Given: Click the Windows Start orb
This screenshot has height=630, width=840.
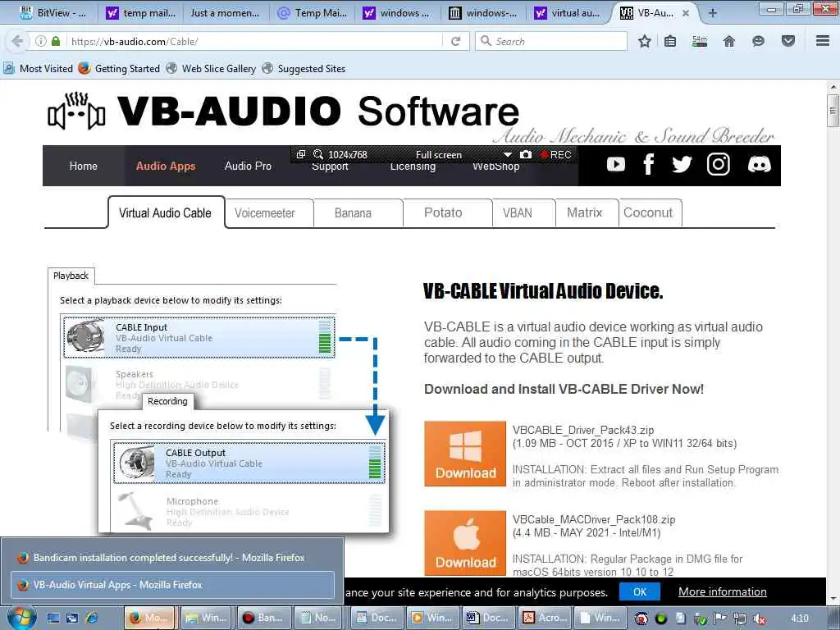Looking at the screenshot, I should coord(22,619).
